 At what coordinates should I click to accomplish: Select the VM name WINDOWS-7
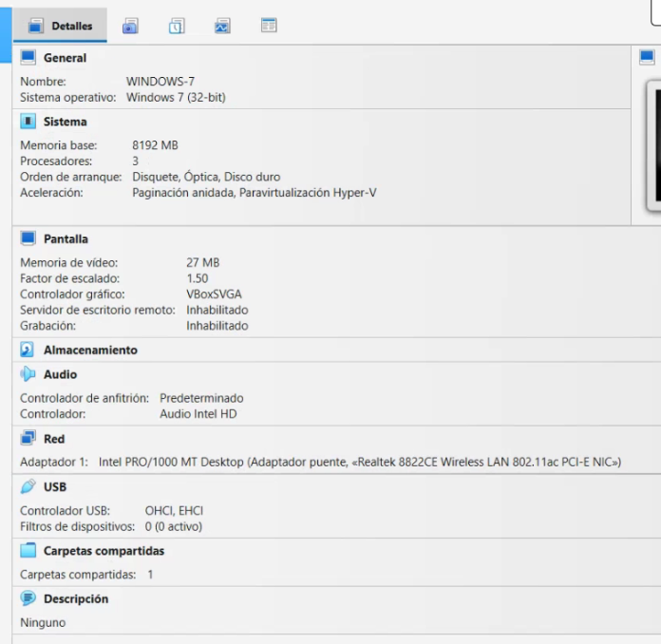(161, 82)
